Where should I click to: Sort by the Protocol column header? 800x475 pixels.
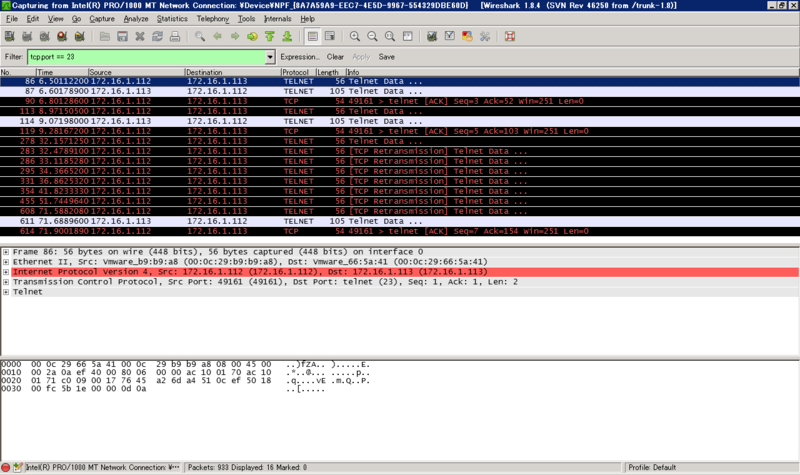[x=298, y=72]
